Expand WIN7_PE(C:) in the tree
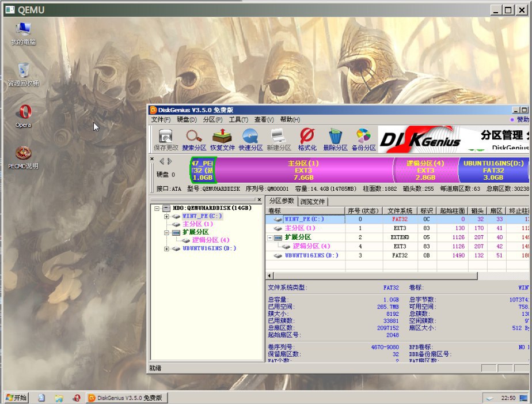Image resolution: width=532 pixels, height=404 pixels. tap(166, 216)
